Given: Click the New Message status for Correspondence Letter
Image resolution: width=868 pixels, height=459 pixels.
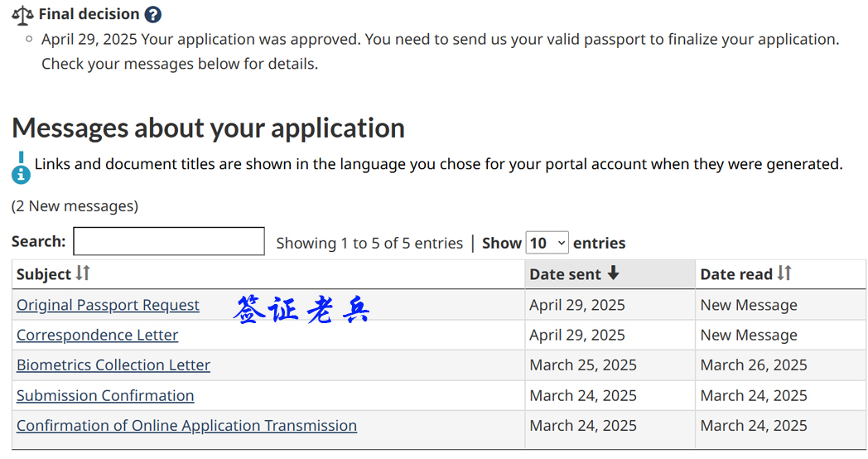Looking at the screenshot, I should (749, 335).
